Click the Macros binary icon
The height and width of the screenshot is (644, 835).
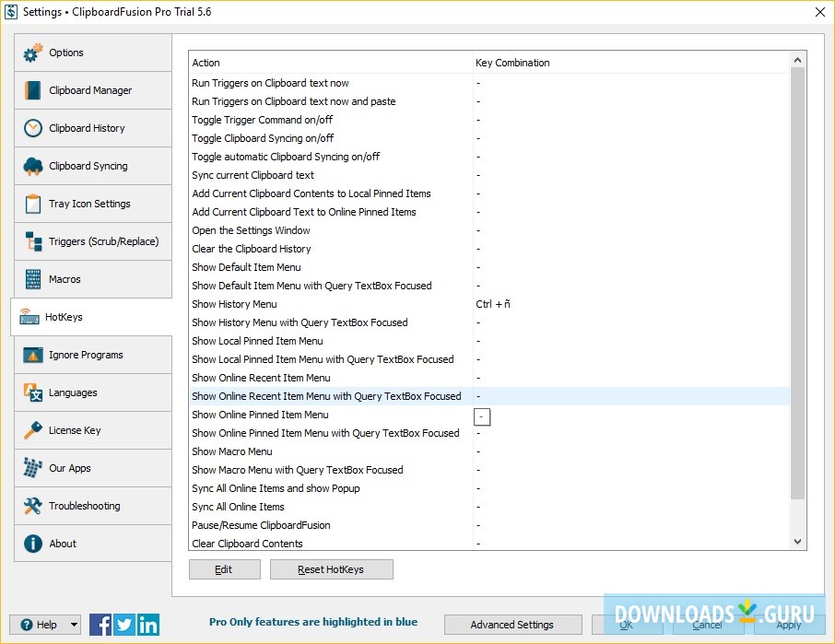[32, 279]
